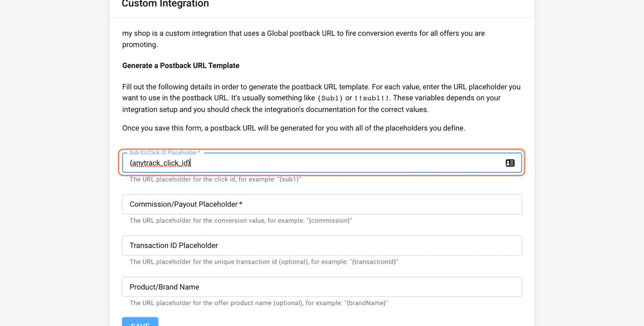Click the helper text mentioning "{brandName}" example
Image resolution: width=644 pixels, height=326 pixels.
(259, 303)
